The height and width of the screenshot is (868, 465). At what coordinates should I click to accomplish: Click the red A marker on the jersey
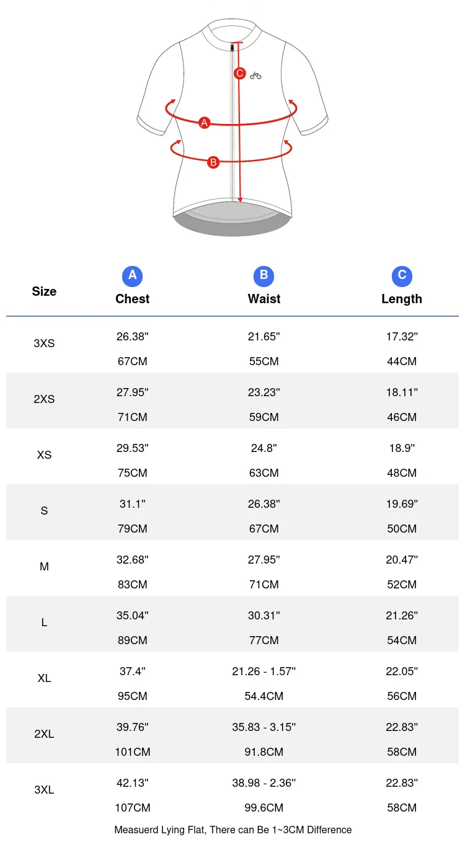205,123
